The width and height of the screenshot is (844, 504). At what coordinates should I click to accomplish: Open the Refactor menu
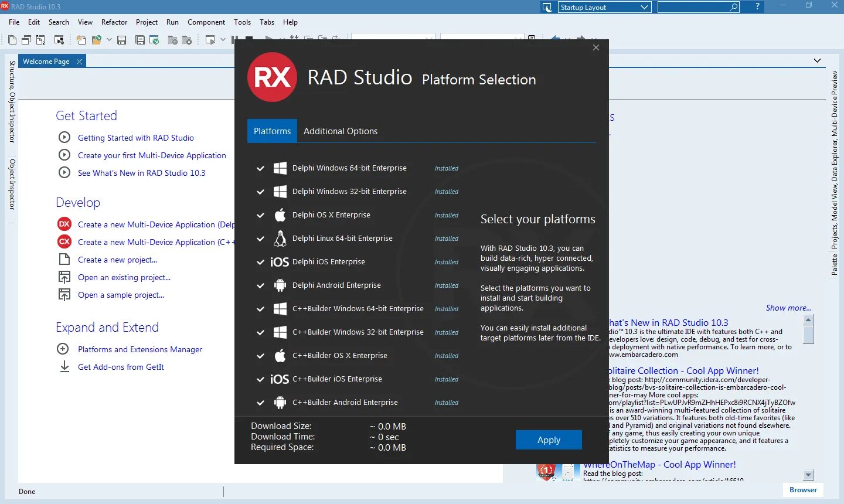(x=114, y=22)
